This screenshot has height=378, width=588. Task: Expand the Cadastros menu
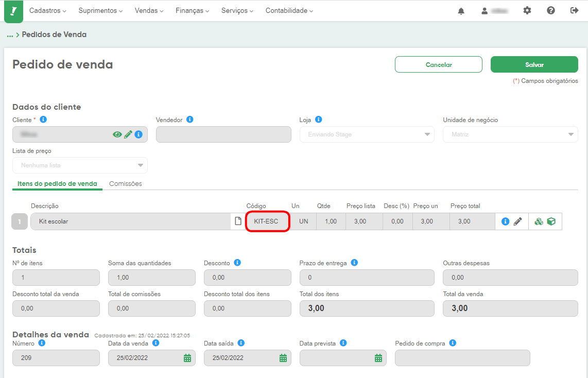pos(47,10)
